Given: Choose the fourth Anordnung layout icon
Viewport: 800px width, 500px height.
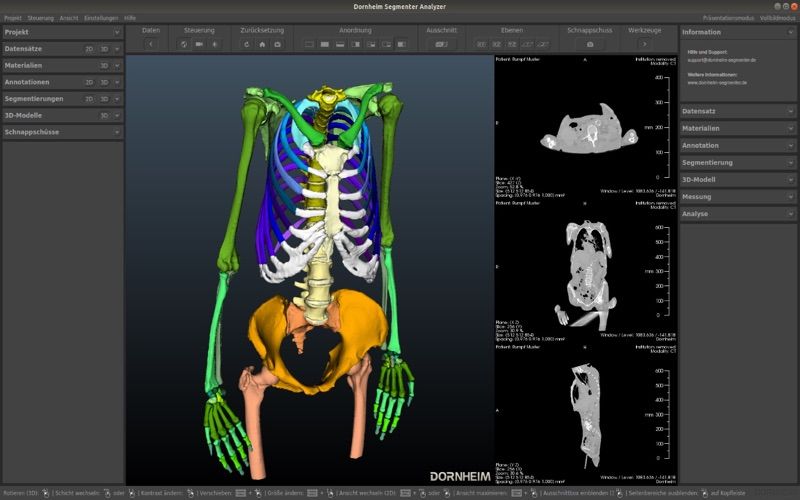Looking at the screenshot, I should click(x=356, y=44).
